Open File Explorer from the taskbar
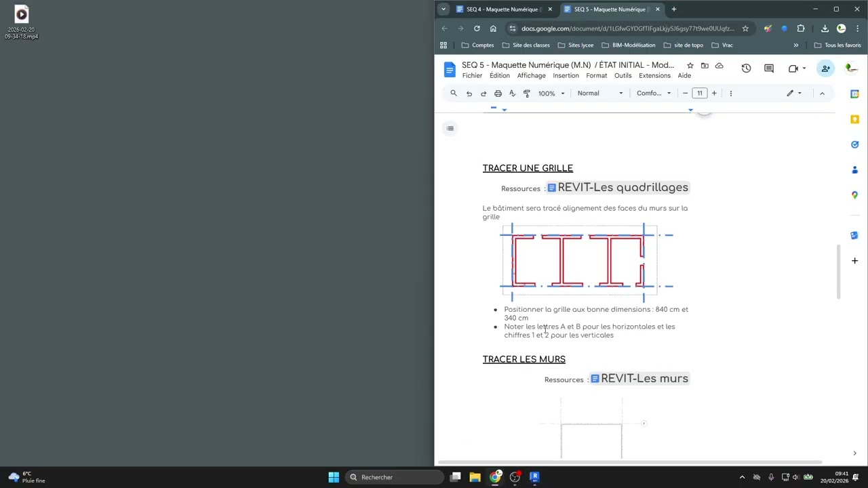The width and height of the screenshot is (868, 488). [475, 477]
